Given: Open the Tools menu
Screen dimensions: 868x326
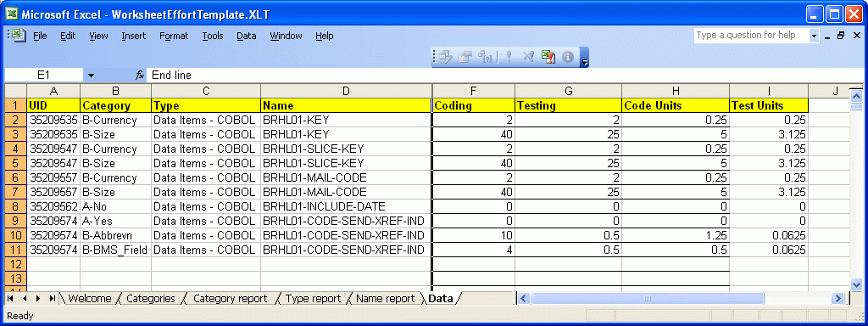Looking at the screenshot, I should click(x=213, y=36).
